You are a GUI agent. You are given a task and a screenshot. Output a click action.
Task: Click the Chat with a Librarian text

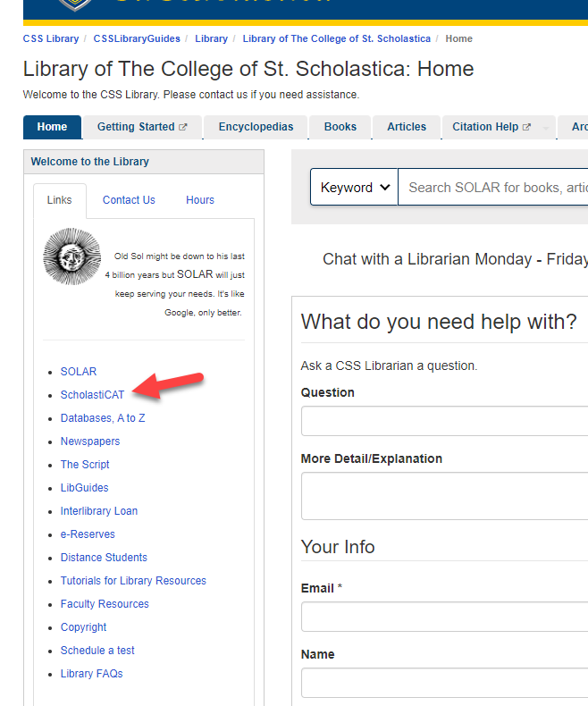point(455,259)
